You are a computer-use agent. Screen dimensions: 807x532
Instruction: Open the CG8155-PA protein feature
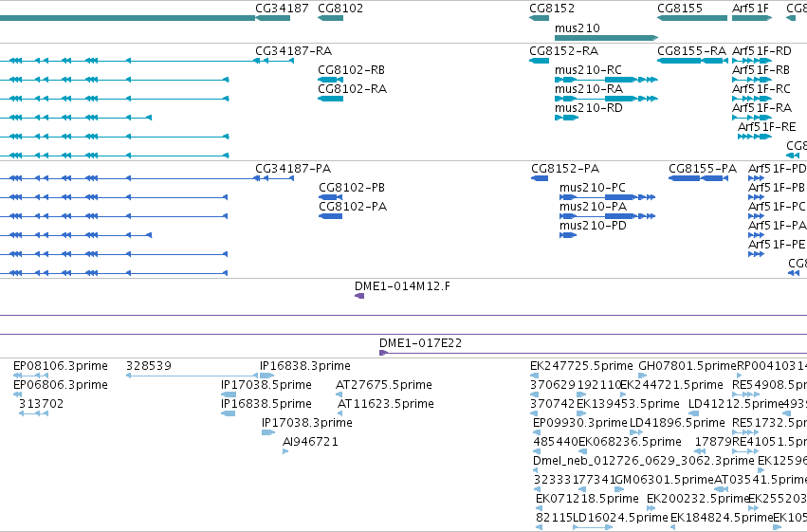(698, 178)
